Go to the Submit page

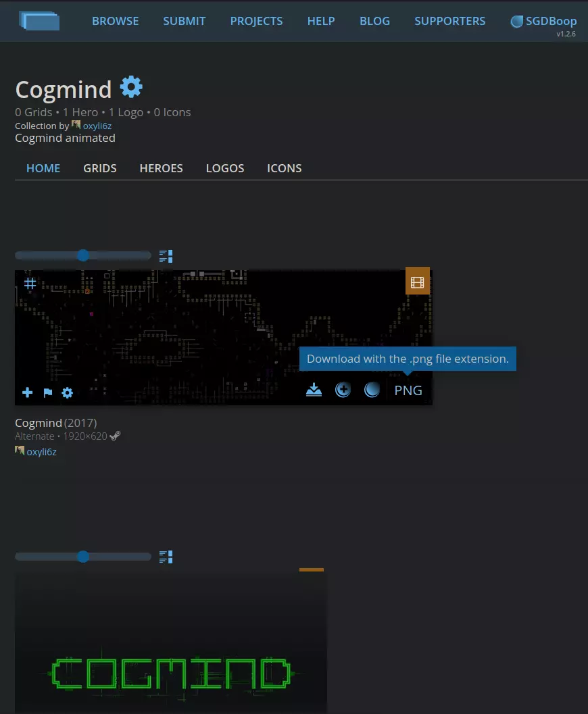(x=185, y=21)
